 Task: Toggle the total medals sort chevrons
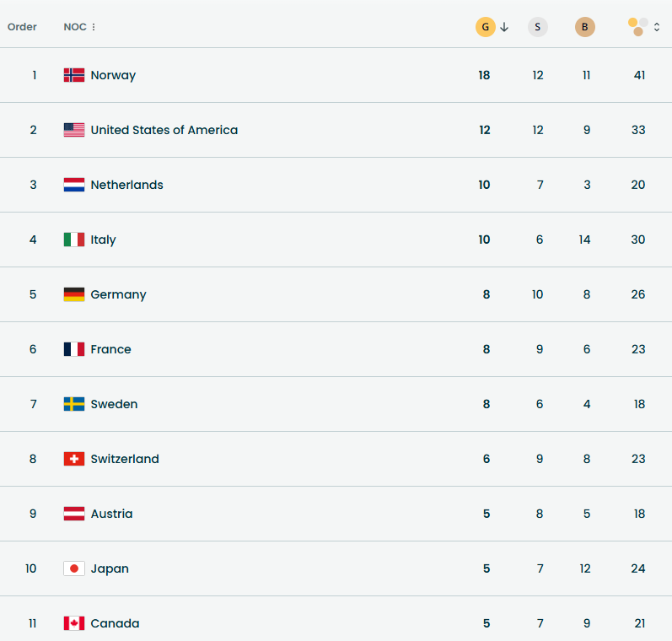(657, 27)
